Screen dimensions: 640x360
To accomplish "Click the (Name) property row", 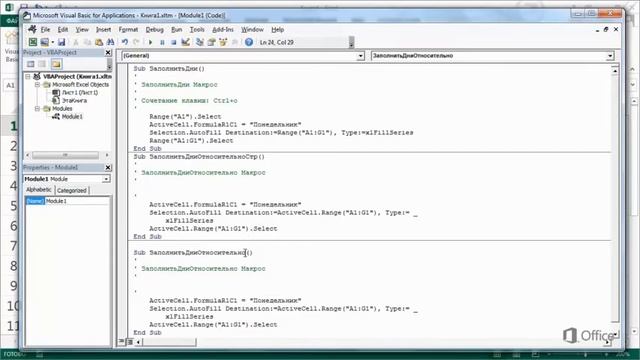I will tap(35, 201).
